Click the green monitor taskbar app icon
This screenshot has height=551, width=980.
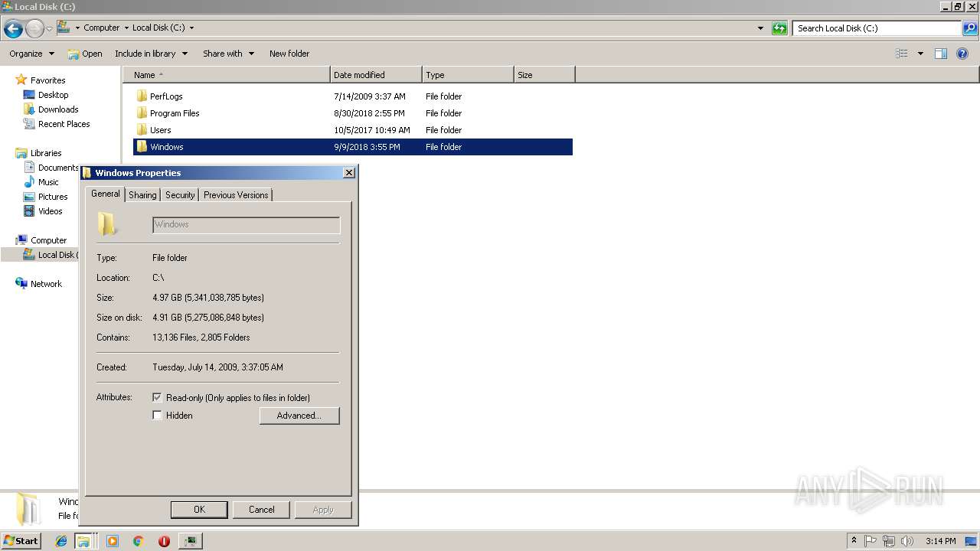pos(190,541)
